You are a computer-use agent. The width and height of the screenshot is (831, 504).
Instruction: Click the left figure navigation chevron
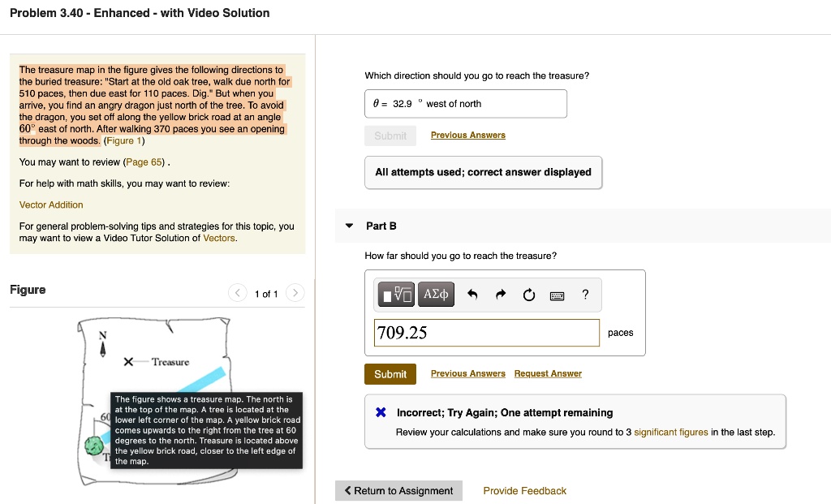(238, 294)
